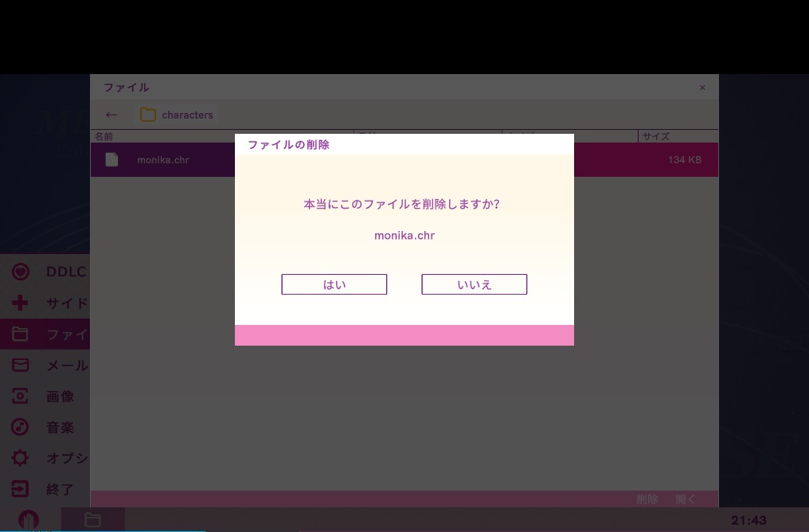Click the 終了 exit icon
The image size is (809, 532).
(x=20, y=489)
